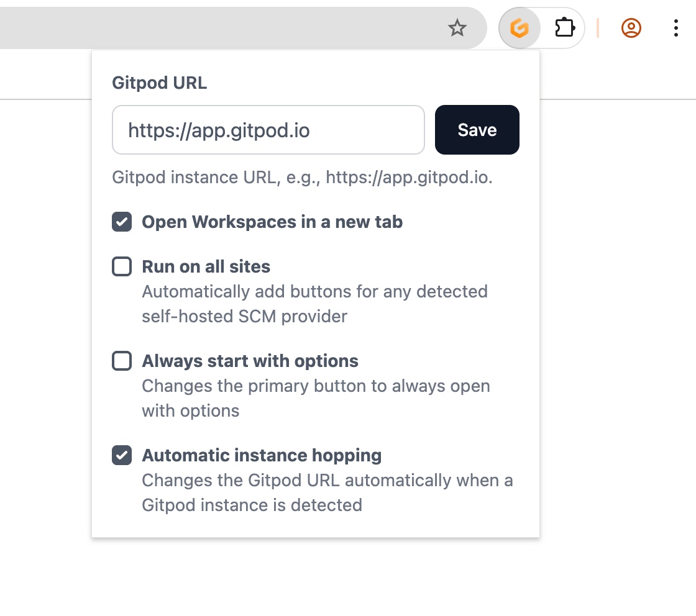Focus the Gitpod URL input field

point(268,130)
